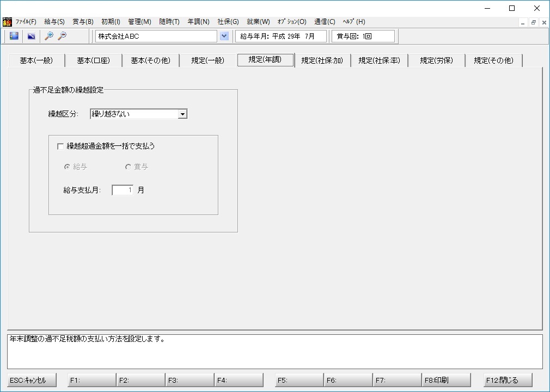Open the 初期(I) menu
The height and width of the screenshot is (392, 550).
[111, 22]
